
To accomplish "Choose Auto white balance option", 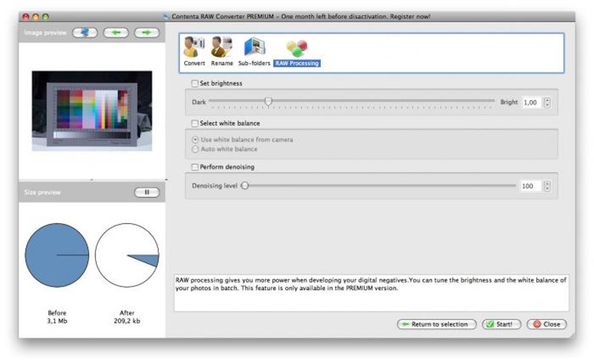I will (x=195, y=149).
